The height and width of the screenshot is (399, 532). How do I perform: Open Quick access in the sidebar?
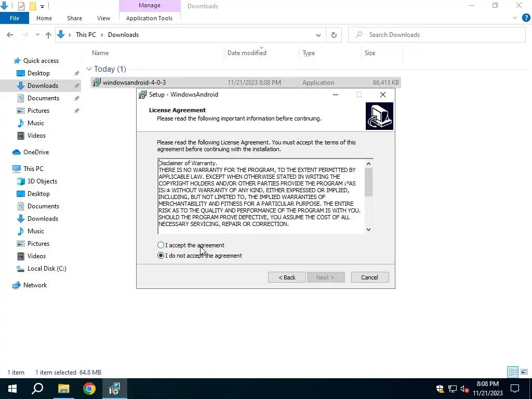[x=41, y=61]
